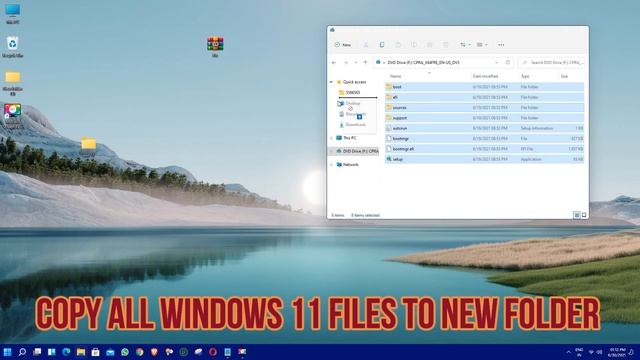Click the Rename icon in Explorer toolbar
This screenshot has width=640, height=360.
coord(414,44)
